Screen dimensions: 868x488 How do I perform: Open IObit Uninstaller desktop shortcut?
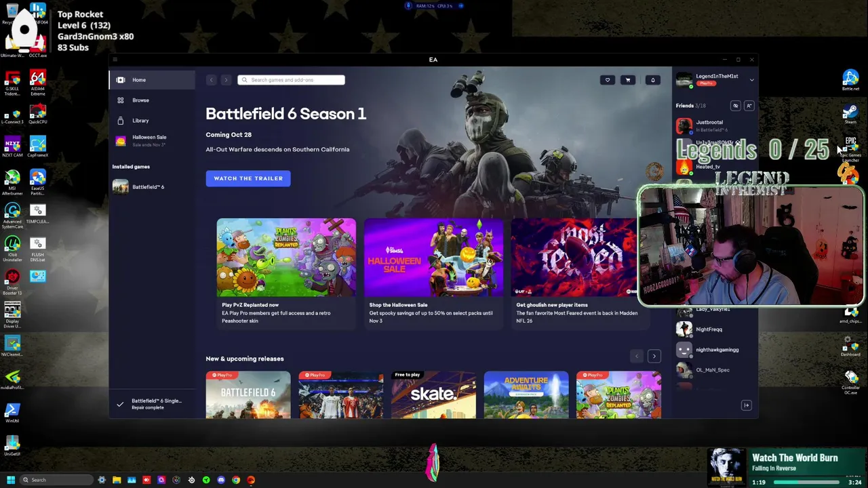12,249
